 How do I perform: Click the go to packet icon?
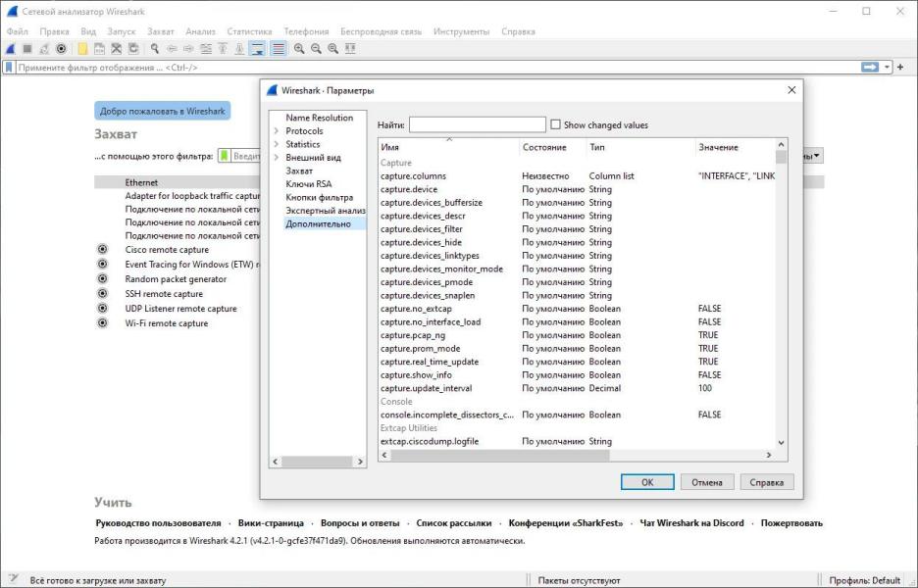pyautogui.click(x=206, y=49)
